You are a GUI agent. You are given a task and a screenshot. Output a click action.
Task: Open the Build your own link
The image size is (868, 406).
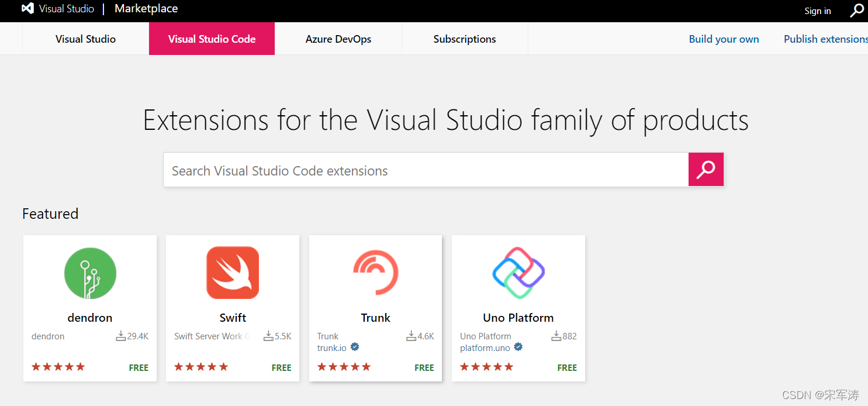pyautogui.click(x=724, y=39)
